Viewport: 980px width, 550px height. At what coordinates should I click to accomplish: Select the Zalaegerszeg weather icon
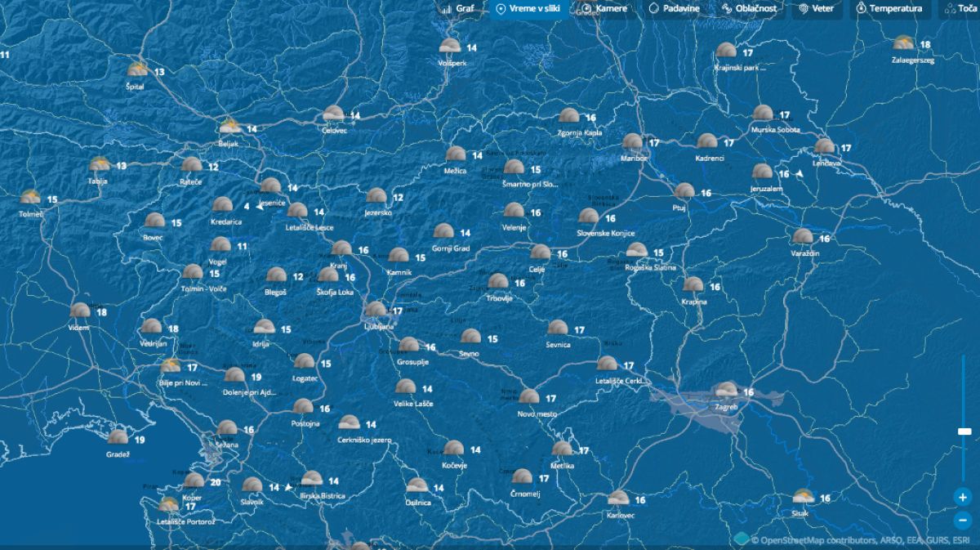[x=902, y=42]
